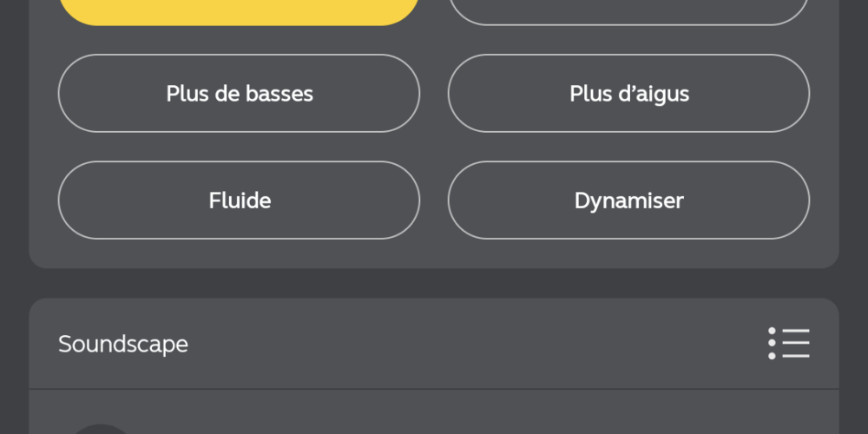The height and width of the screenshot is (434, 868).
Task: Switch the equalizer to Fluide
Action: coord(240,200)
